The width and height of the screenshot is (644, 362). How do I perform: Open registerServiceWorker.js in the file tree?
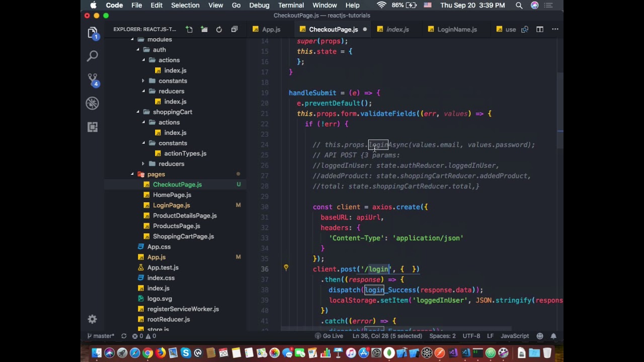[x=183, y=309]
